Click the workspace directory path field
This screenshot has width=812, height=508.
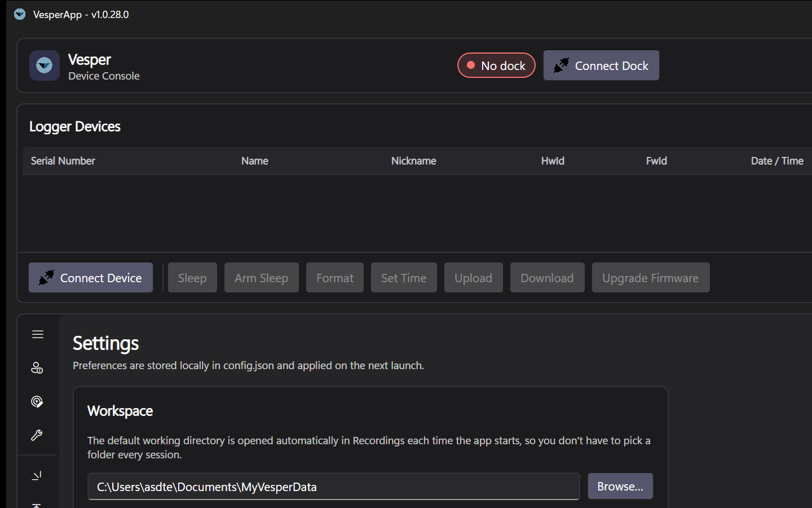(x=334, y=487)
